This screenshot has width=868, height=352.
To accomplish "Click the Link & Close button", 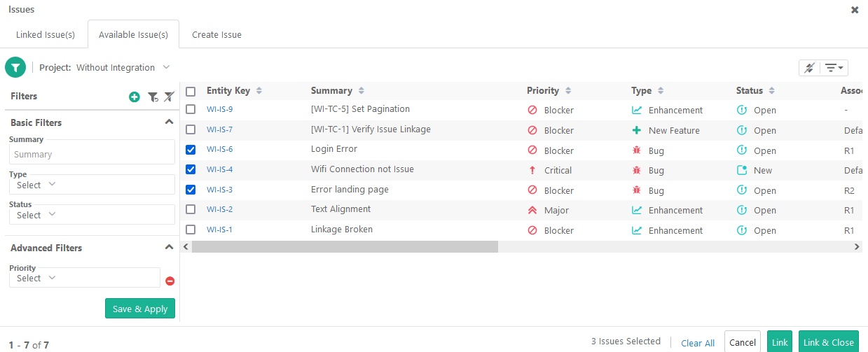I will pyautogui.click(x=828, y=342).
